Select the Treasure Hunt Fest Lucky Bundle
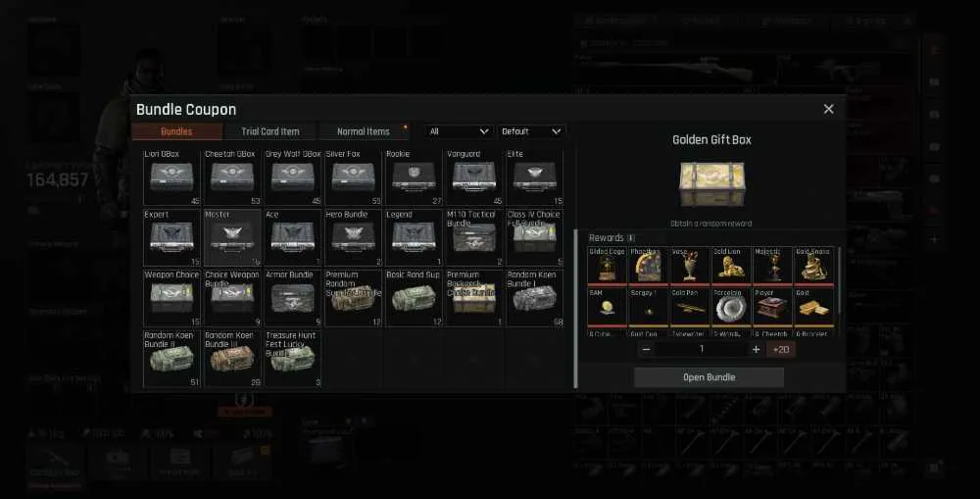The height and width of the screenshot is (499, 980). [x=292, y=359]
